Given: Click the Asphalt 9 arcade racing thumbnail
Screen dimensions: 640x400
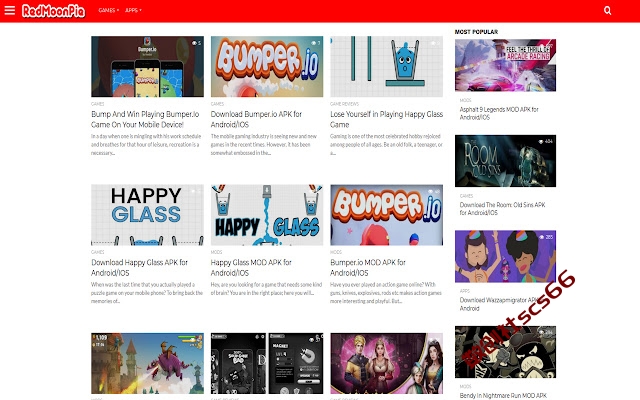Looking at the screenshot, I should click(x=505, y=65).
